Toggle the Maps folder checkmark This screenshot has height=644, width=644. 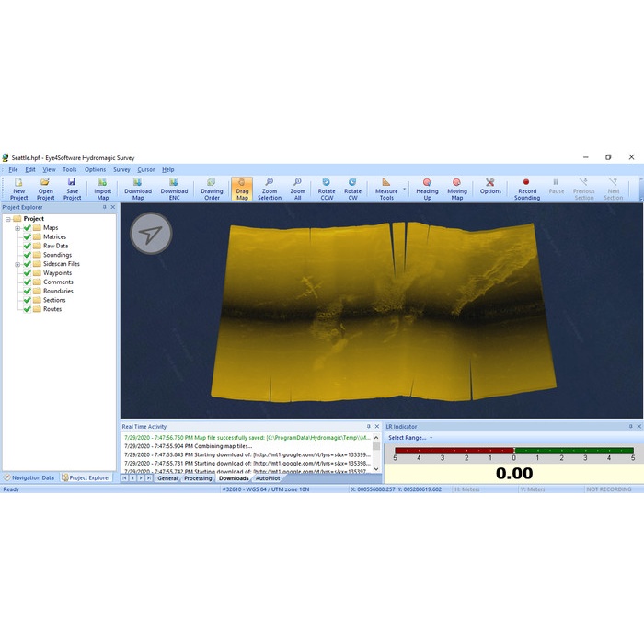click(x=27, y=227)
